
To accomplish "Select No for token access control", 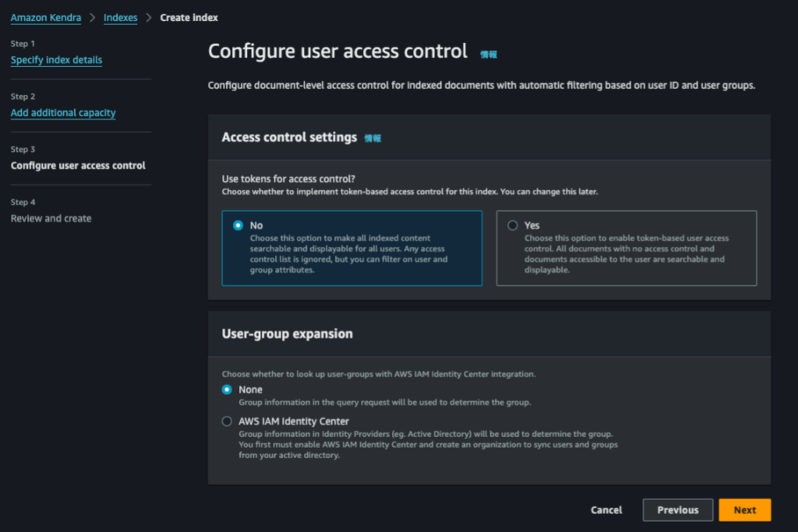I will point(238,225).
